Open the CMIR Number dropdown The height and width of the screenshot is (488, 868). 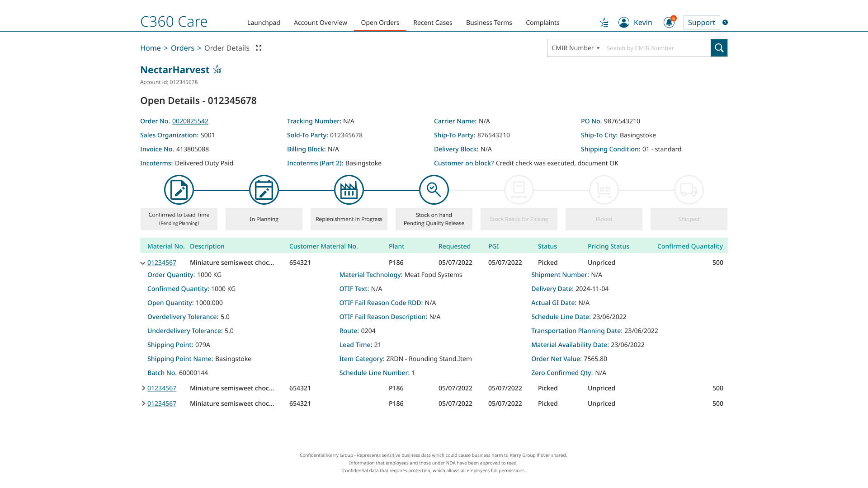pyautogui.click(x=575, y=48)
